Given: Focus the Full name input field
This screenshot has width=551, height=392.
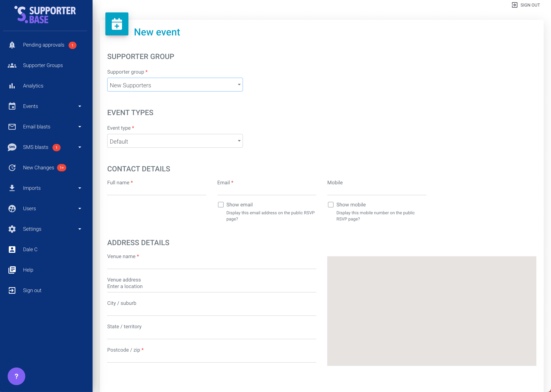Looking at the screenshot, I should [157, 191].
